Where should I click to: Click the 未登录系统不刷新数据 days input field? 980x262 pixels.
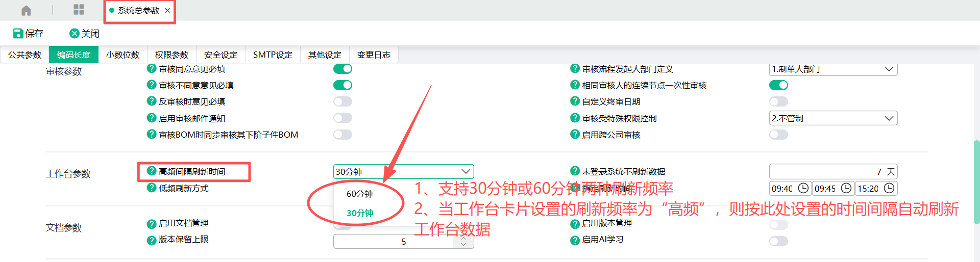point(827,172)
